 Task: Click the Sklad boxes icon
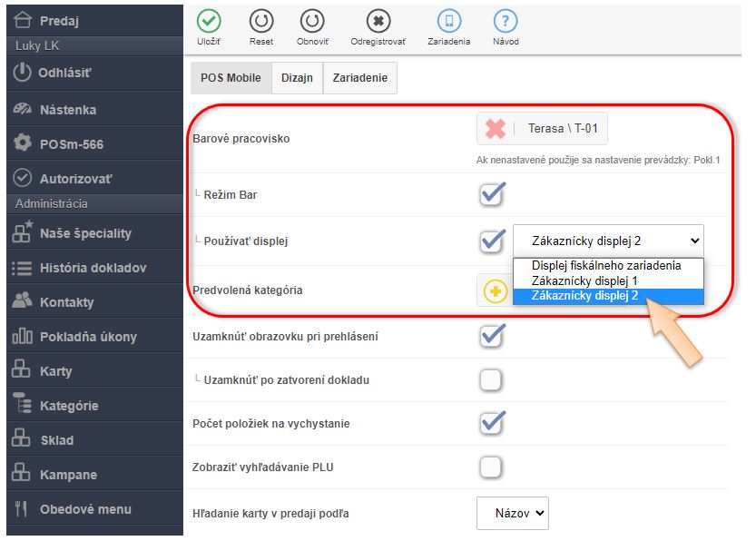tap(21, 438)
